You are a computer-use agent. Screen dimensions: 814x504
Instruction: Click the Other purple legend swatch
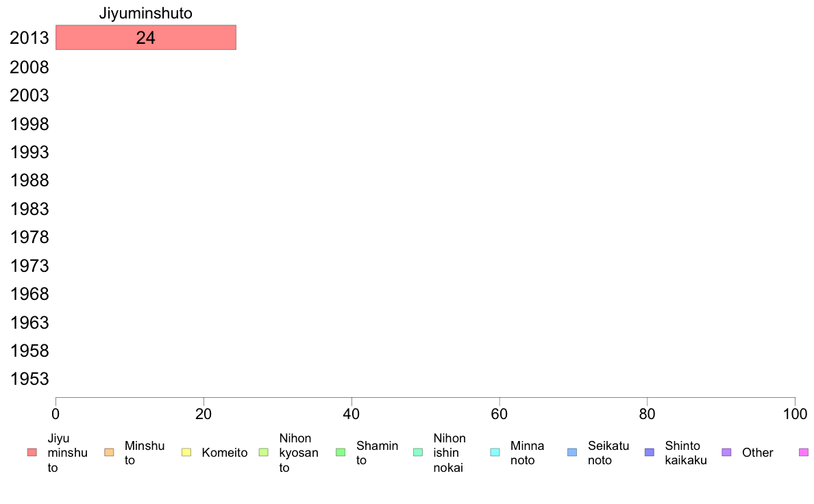pos(727,452)
